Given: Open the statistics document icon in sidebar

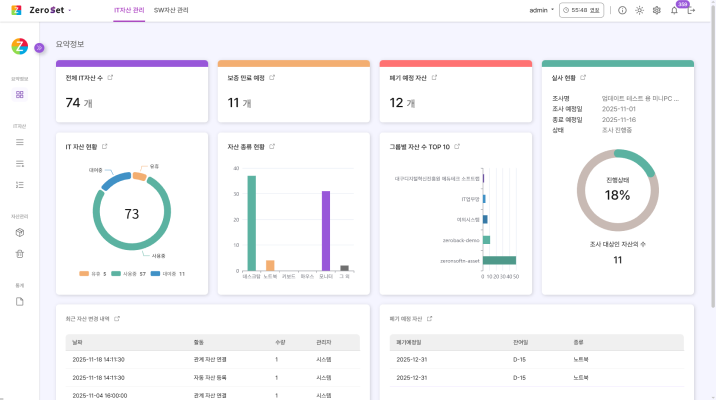Looking at the screenshot, I should [x=20, y=302].
